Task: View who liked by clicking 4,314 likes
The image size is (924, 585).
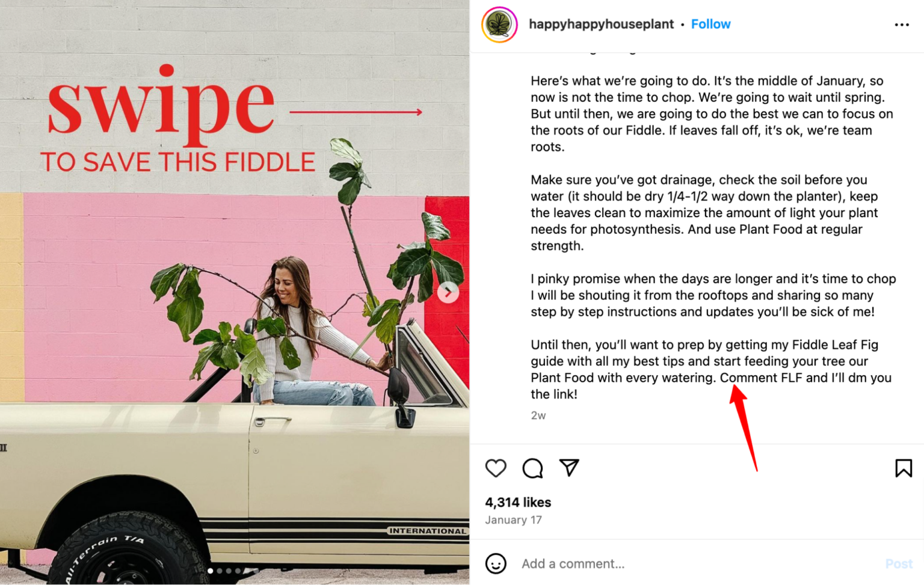Action: coord(517,502)
